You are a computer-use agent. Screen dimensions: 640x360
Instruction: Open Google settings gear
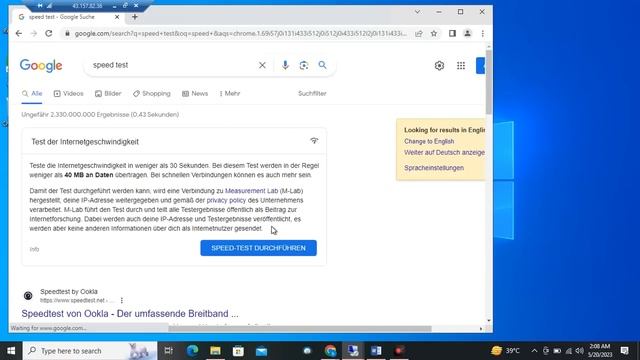(x=439, y=66)
